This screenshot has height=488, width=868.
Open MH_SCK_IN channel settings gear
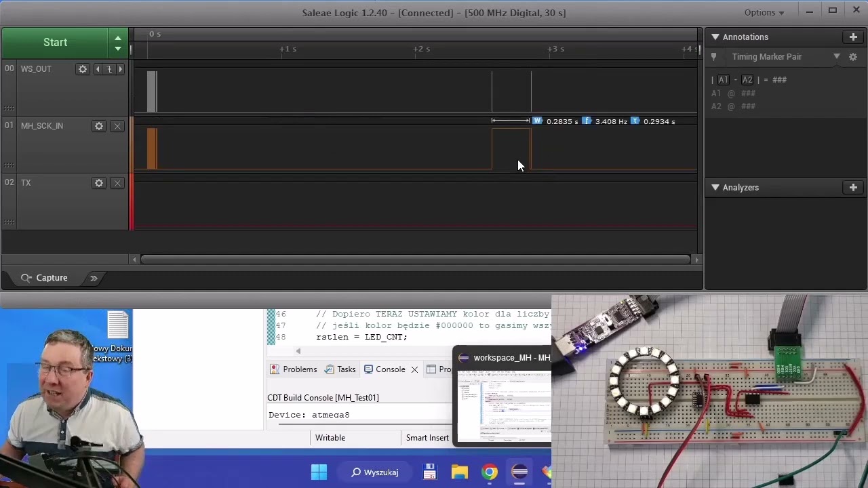99,126
